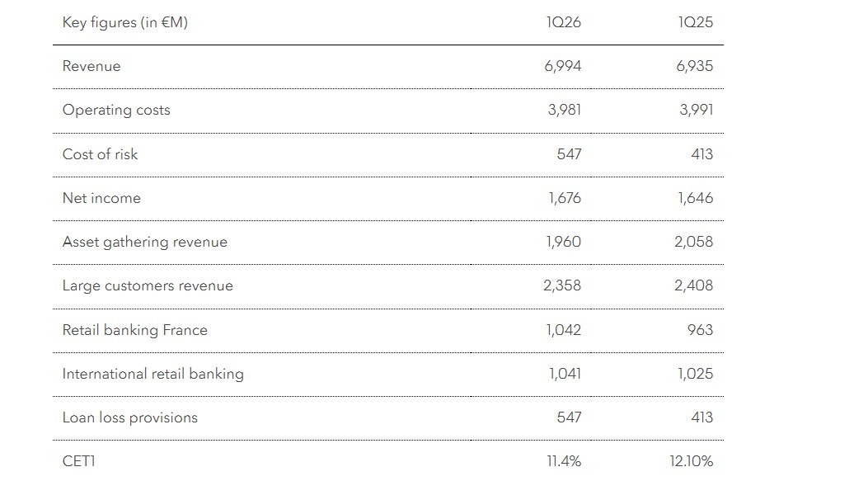Click the Asset gathering revenue label

(145, 242)
